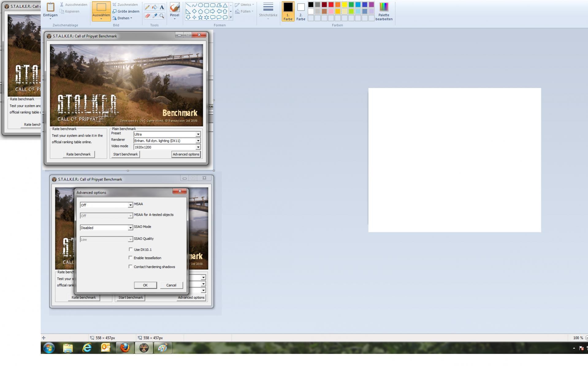The image size is (588, 368).
Task: Choose the five-point star shape
Action: (200, 17)
